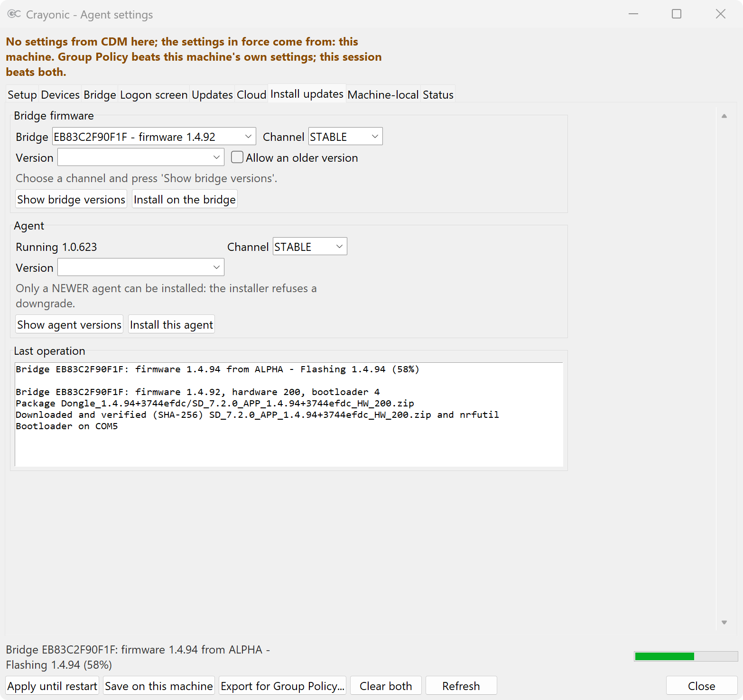Click the Crayonic app icon in title bar
Screen dimensions: 743x700
click(14, 14)
